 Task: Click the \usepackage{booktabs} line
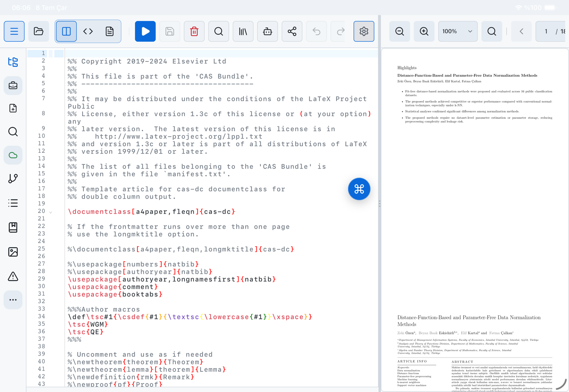[115, 295]
